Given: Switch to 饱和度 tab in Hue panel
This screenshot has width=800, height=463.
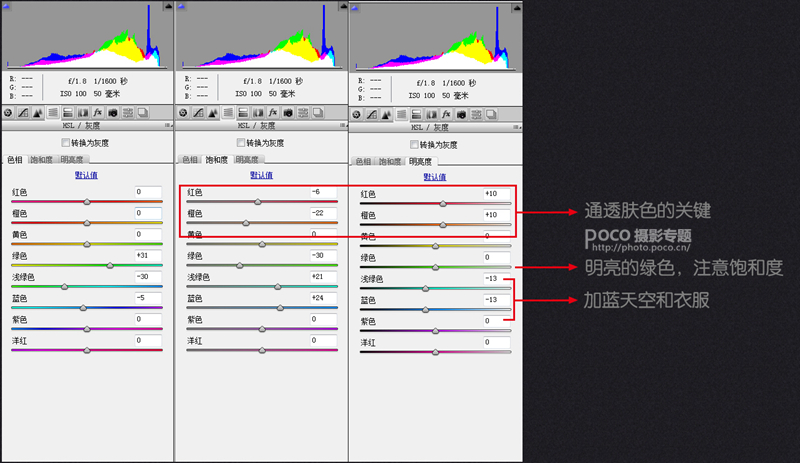Looking at the screenshot, I should pos(41,160).
